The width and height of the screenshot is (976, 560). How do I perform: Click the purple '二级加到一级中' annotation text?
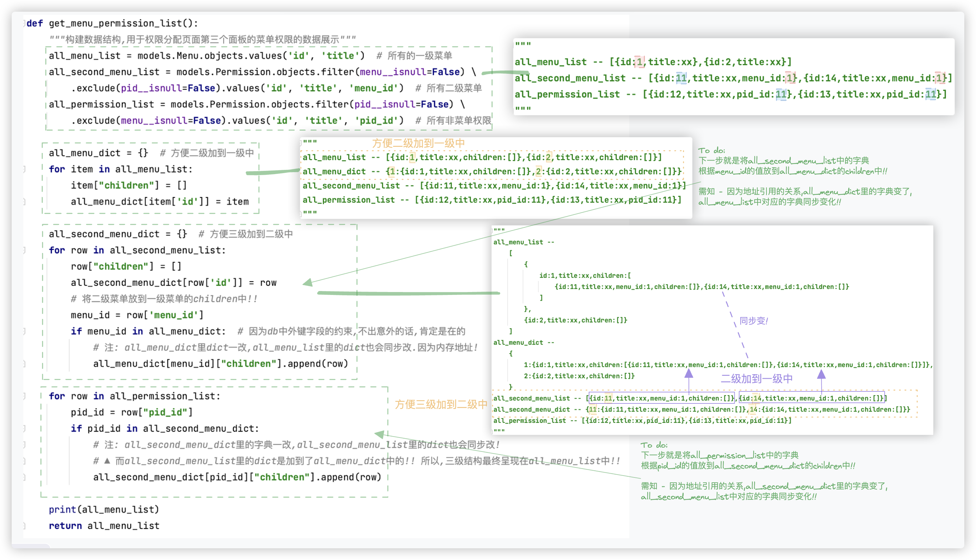(756, 378)
